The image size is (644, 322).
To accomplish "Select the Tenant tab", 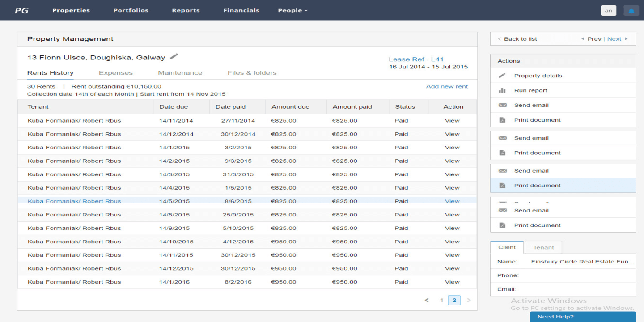I will click(543, 247).
